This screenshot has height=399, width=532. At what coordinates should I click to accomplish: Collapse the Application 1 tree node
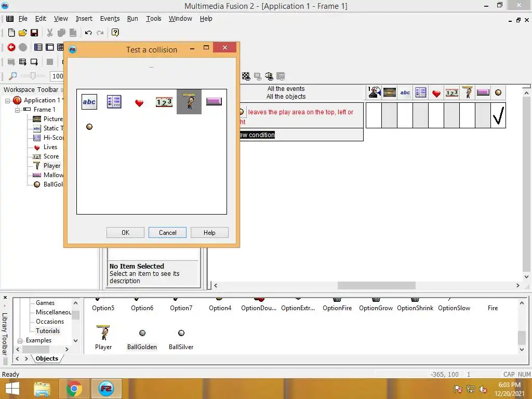click(7, 101)
